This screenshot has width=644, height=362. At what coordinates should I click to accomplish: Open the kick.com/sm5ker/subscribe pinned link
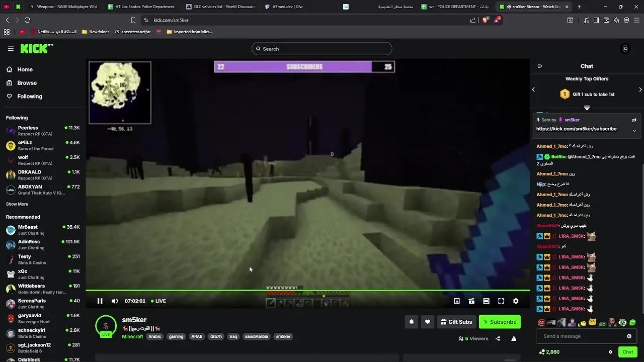tap(576, 129)
